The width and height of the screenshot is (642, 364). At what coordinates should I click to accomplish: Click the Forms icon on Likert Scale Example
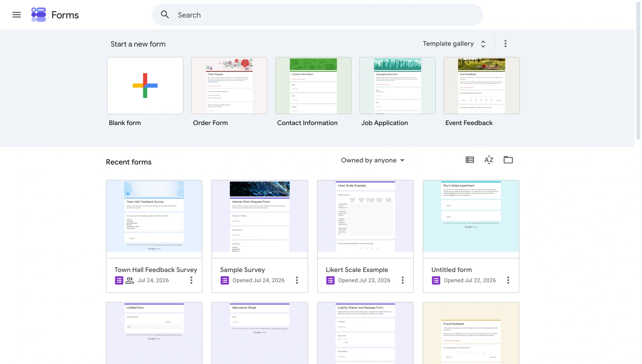click(330, 280)
